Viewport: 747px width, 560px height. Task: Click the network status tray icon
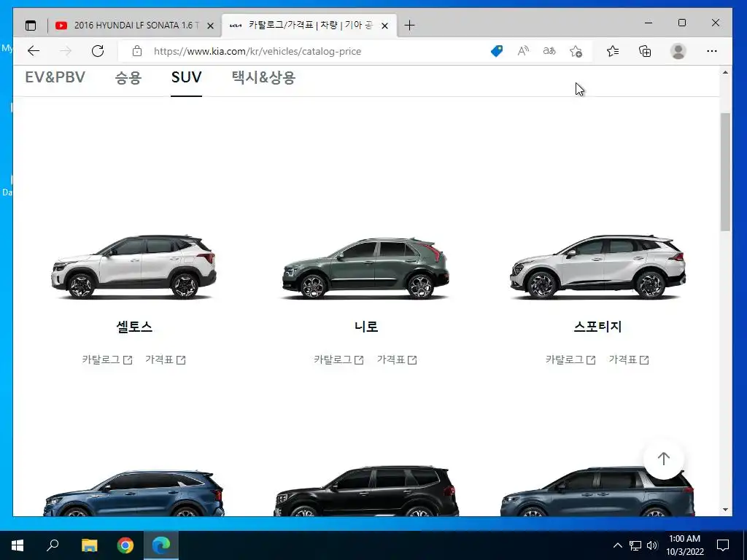[x=635, y=545]
